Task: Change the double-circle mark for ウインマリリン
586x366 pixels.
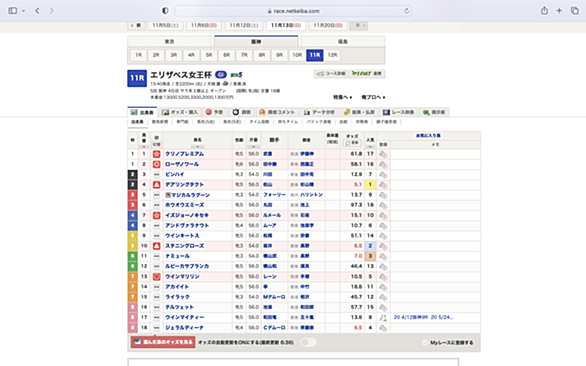Action: [157, 277]
